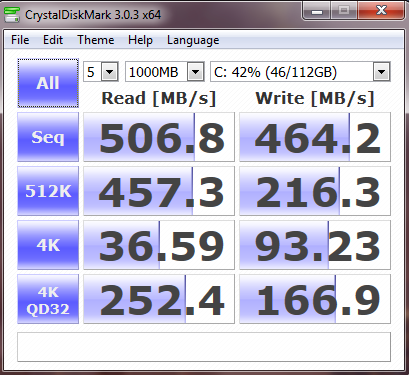
Task: Start the 4K QD32 benchmark test
Action: [48, 299]
